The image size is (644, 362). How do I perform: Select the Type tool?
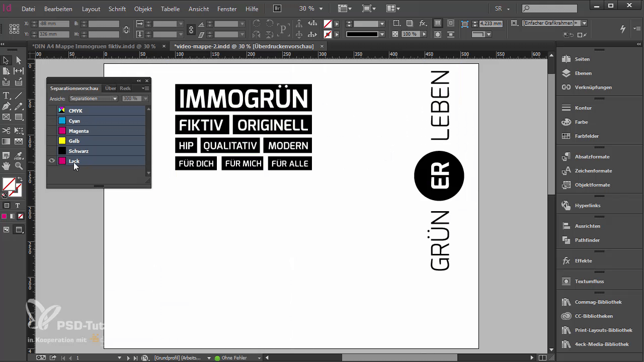[x=6, y=96]
